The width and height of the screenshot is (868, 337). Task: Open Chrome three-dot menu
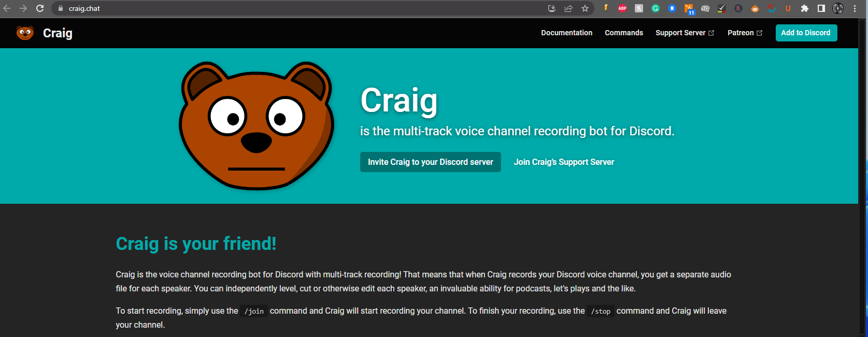pyautogui.click(x=855, y=8)
